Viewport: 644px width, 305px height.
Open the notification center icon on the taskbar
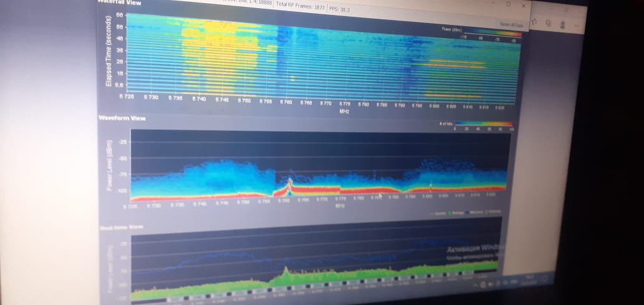tap(545, 278)
